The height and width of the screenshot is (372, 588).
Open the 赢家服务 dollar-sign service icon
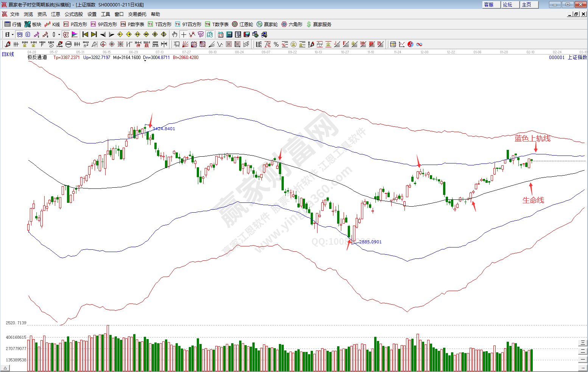pos(319,24)
